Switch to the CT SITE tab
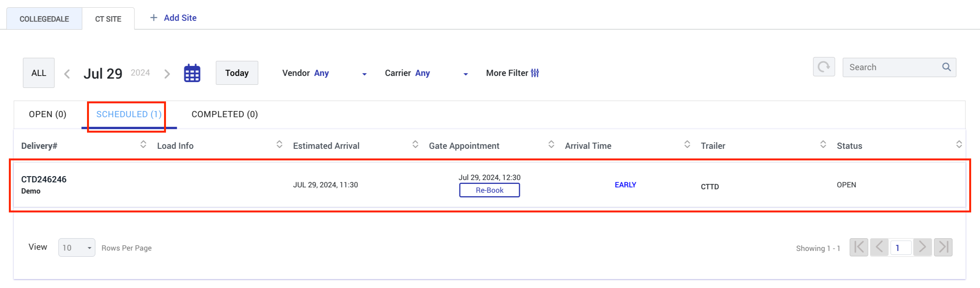 pos(108,19)
